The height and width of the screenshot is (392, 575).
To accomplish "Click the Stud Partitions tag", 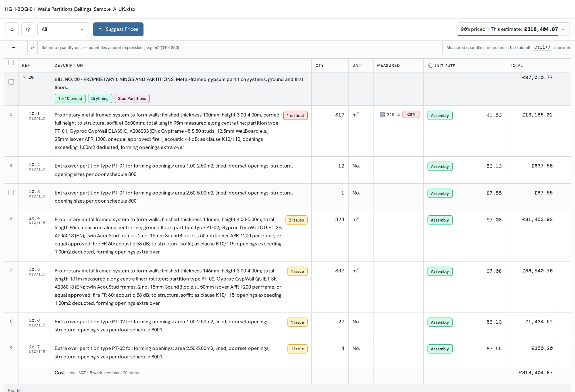I will (x=132, y=99).
